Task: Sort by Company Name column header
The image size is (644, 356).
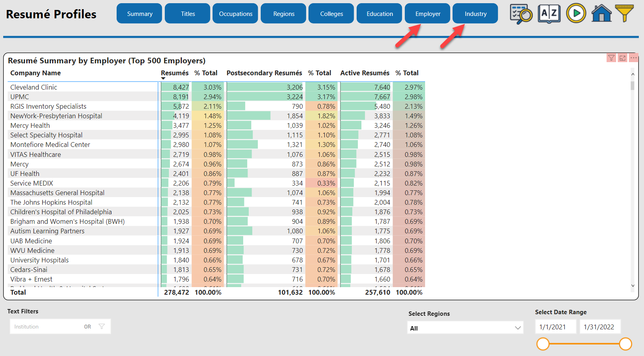Action: (35, 73)
